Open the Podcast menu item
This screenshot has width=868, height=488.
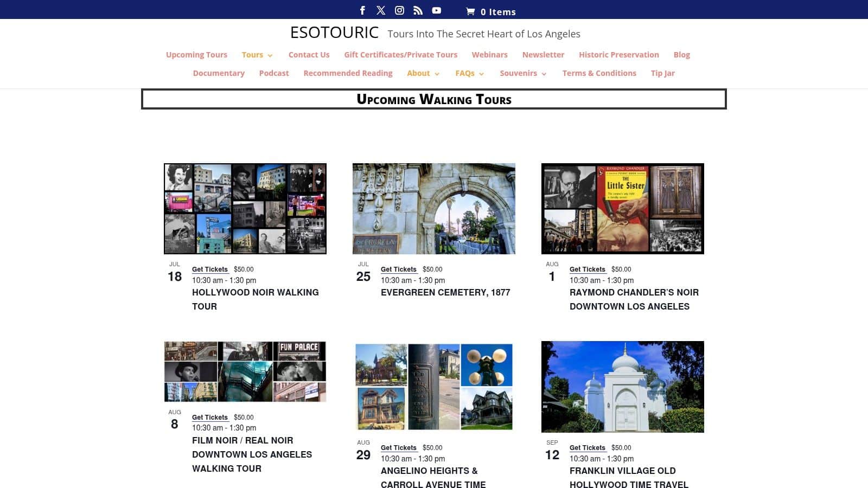(x=274, y=73)
